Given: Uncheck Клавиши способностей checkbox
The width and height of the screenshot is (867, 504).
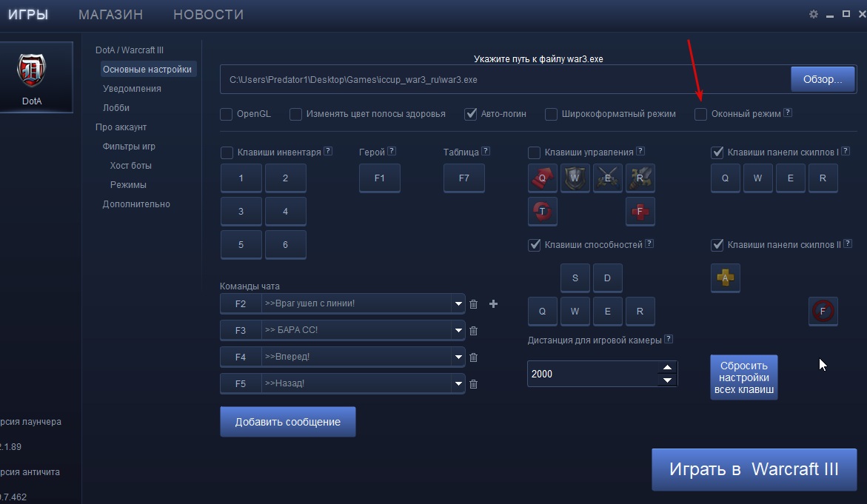Looking at the screenshot, I should [534, 245].
